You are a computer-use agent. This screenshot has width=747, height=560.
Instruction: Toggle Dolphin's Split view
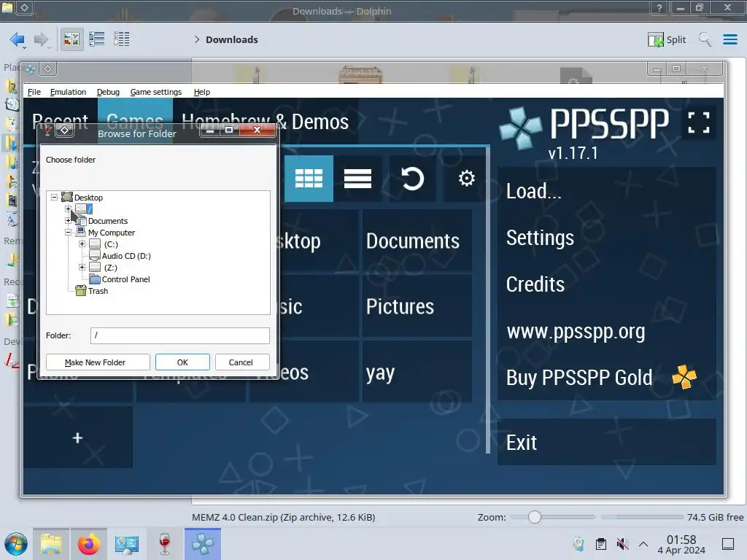pyautogui.click(x=667, y=39)
